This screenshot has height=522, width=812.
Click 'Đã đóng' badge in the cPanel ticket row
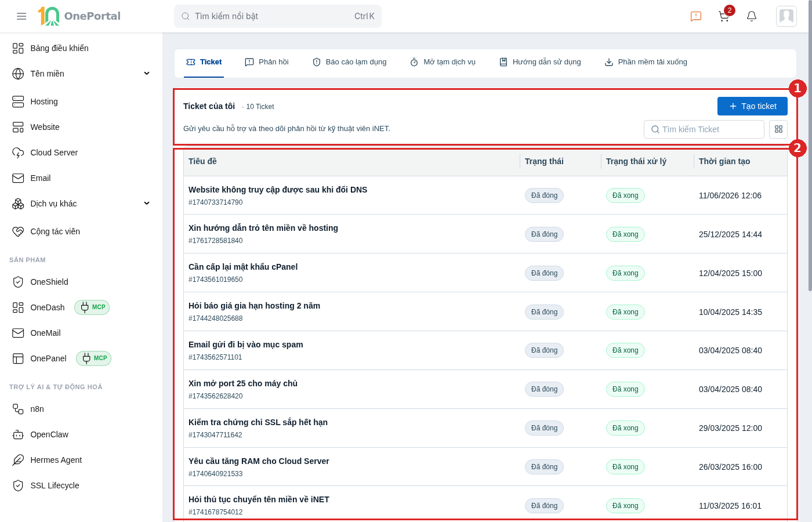544,273
